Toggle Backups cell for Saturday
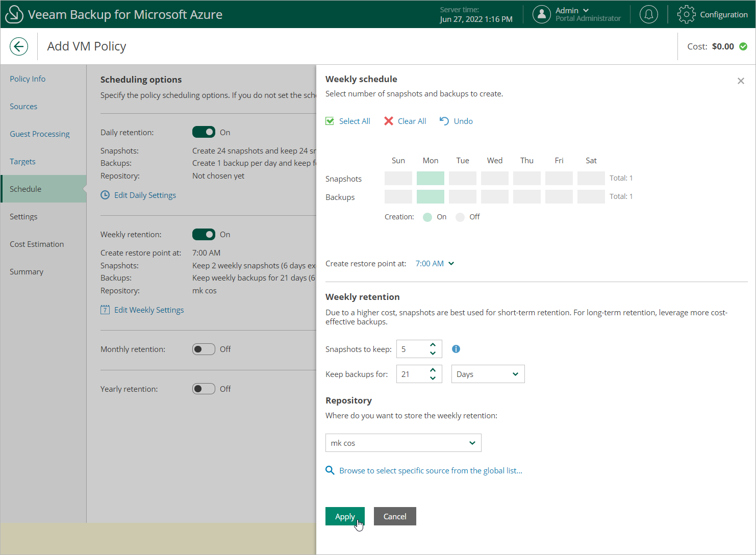 [x=591, y=196]
